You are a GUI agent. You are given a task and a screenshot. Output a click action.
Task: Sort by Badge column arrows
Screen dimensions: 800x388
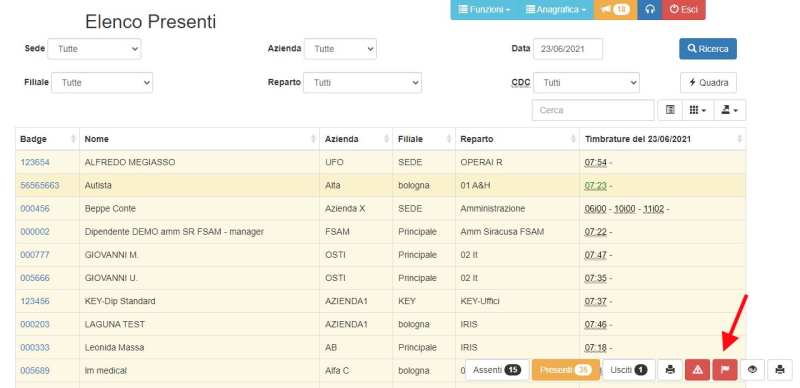tap(73, 139)
